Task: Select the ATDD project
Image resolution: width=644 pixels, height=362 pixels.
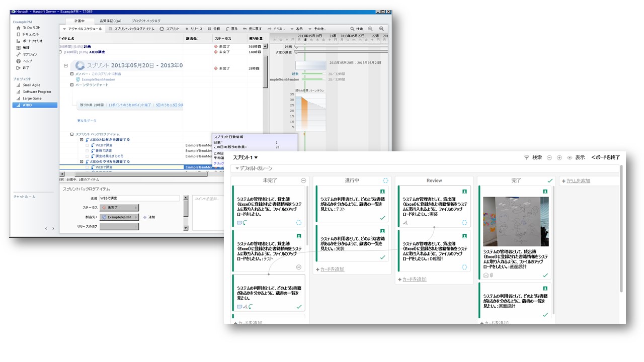Action: 35,105
